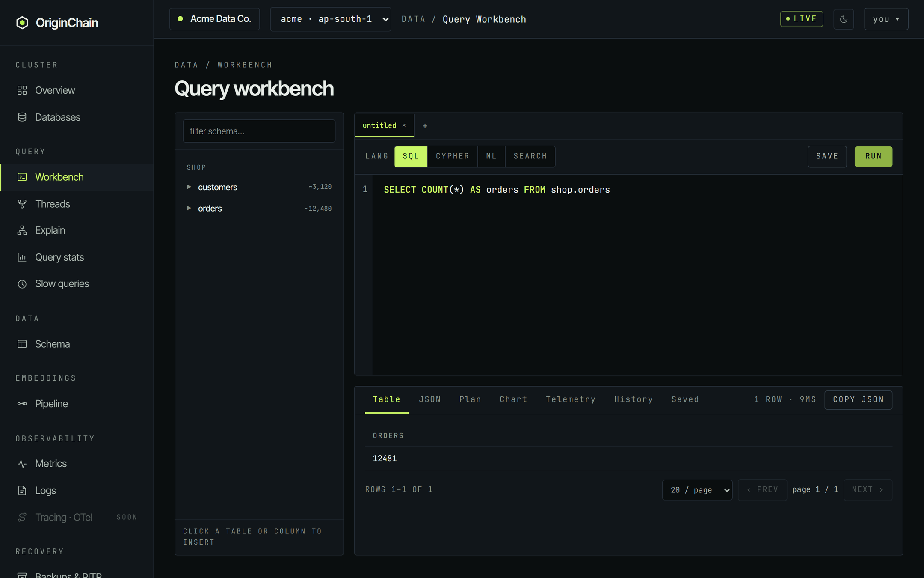Viewport: 924px width, 578px height.
Task: Open Metrics via its pulse icon
Action: coord(22,464)
